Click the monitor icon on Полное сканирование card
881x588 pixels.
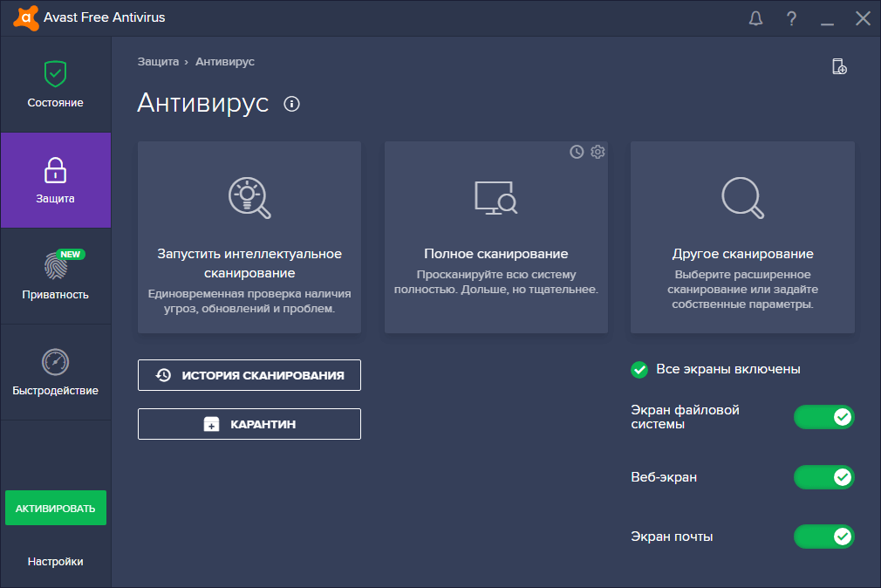pyautogui.click(x=495, y=197)
